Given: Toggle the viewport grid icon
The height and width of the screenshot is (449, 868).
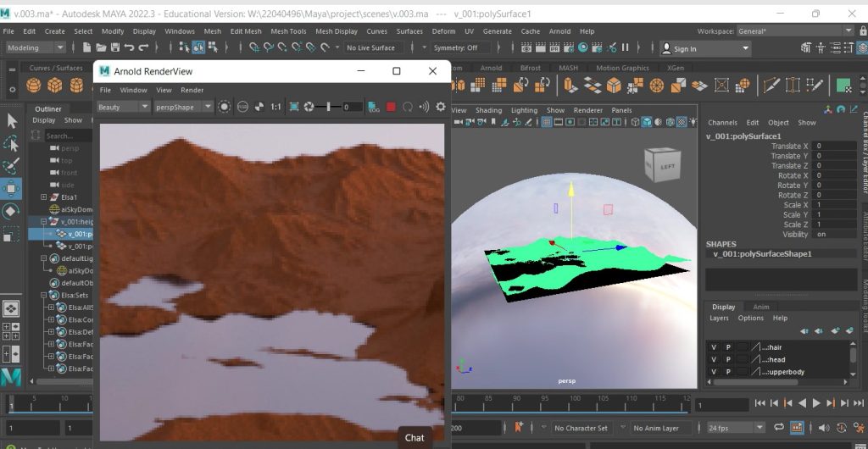Looking at the screenshot, I should tap(547, 122).
